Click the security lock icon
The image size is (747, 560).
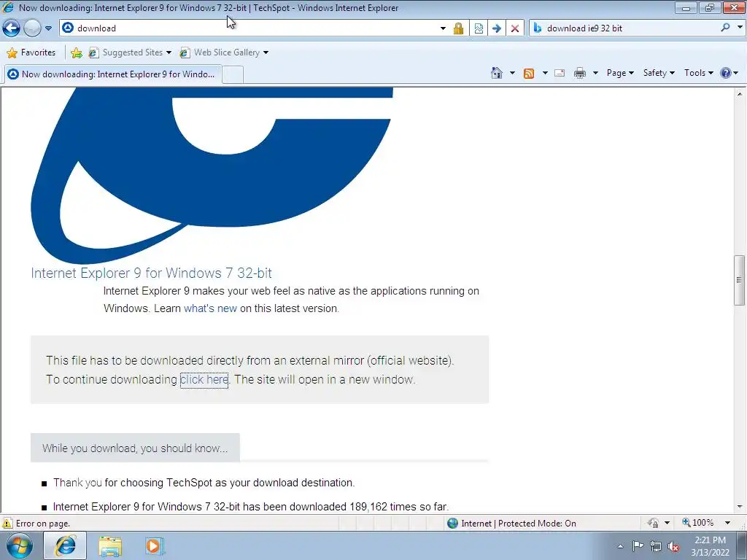pos(458,28)
